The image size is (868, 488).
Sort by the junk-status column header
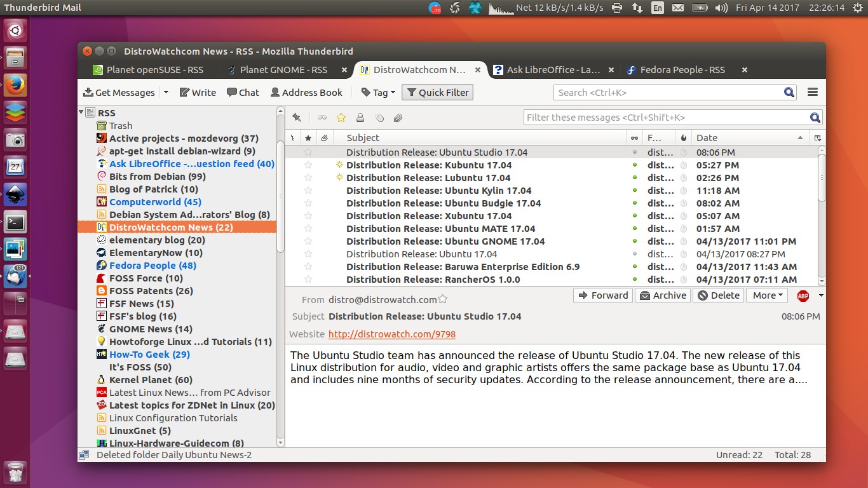684,138
